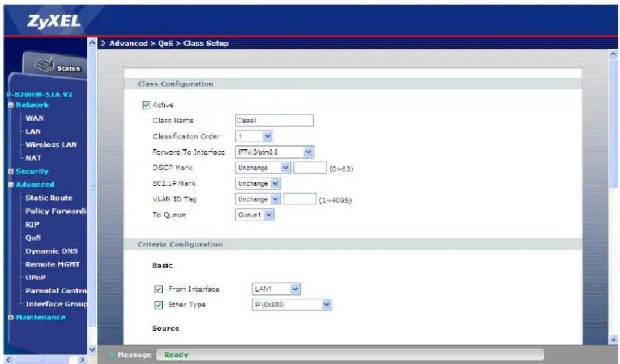Click the Class Name input field
This screenshot has height=364, width=620.
click(x=274, y=121)
